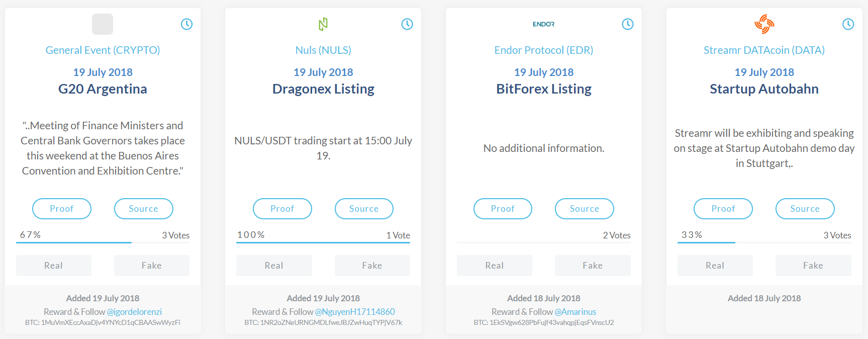Open the @NguyenH17114860 profile link
The height and width of the screenshot is (339, 868).
[355, 312]
